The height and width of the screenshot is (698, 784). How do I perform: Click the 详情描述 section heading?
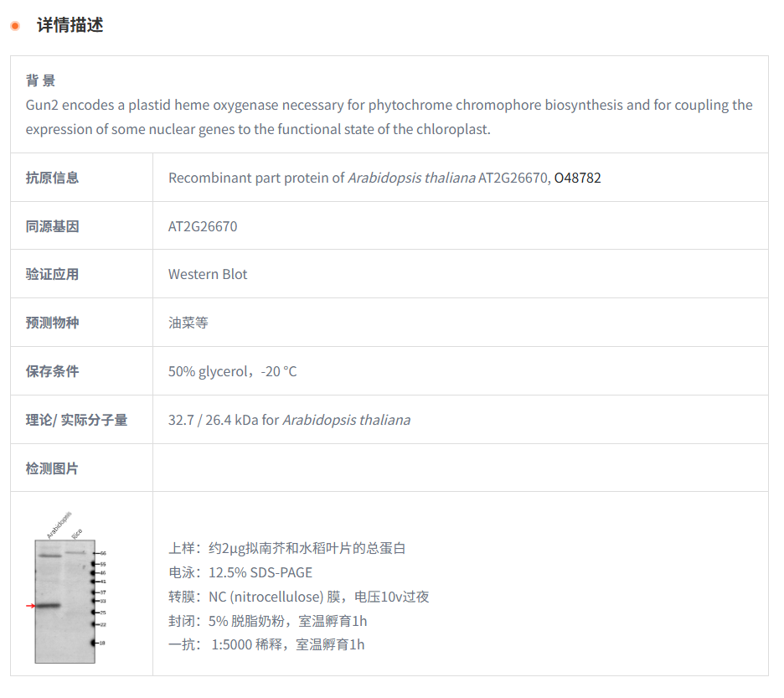click(x=70, y=25)
